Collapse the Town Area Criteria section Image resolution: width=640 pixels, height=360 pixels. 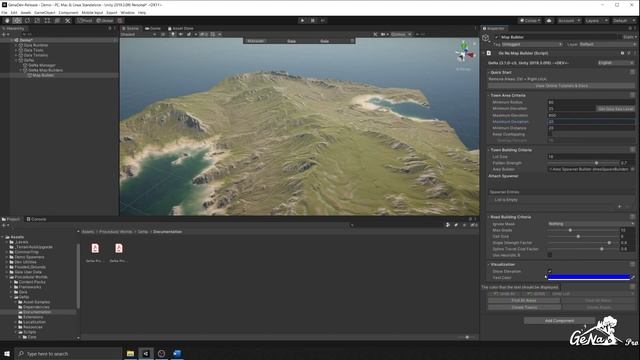point(489,95)
